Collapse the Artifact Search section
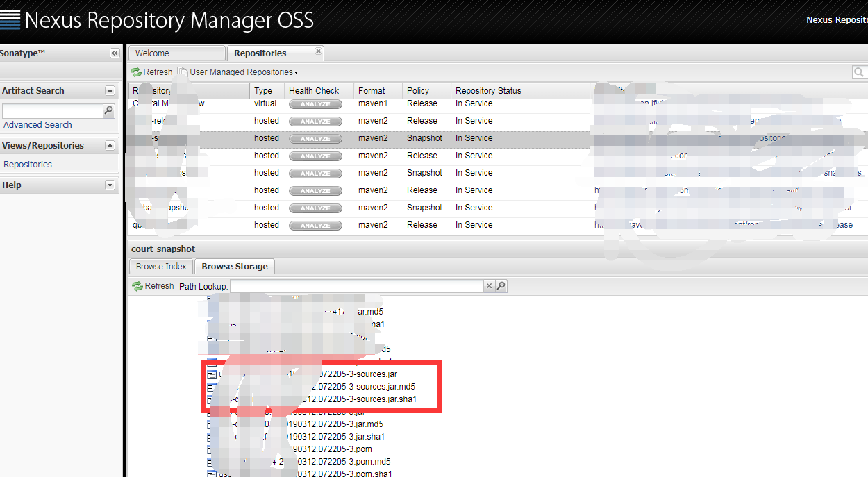Image resolution: width=868 pixels, height=477 pixels. 110,91
